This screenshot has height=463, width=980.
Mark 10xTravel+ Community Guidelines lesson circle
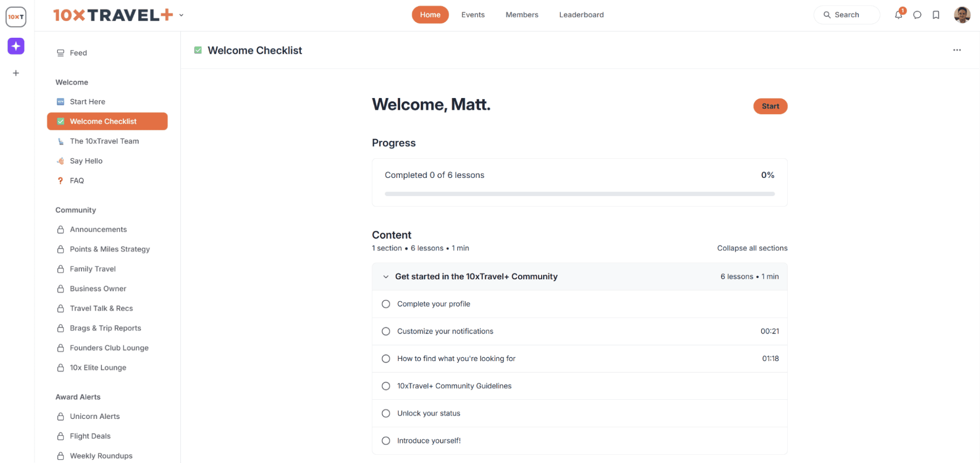click(x=386, y=386)
